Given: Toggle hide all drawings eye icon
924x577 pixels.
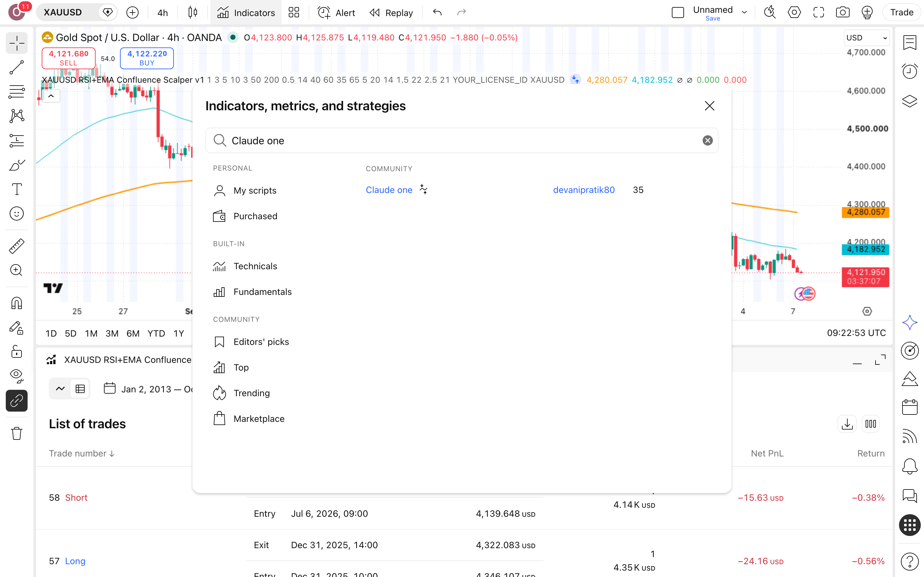Looking at the screenshot, I should [16, 375].
